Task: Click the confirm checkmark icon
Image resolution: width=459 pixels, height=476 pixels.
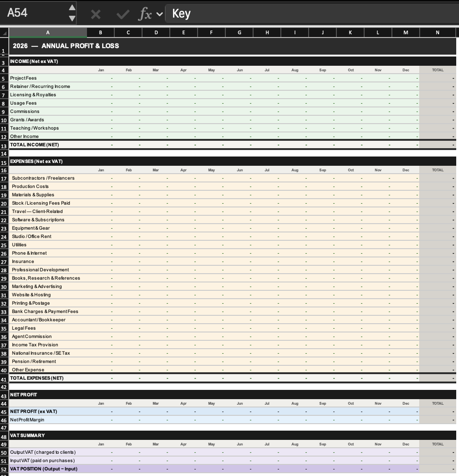Action: 122,13
